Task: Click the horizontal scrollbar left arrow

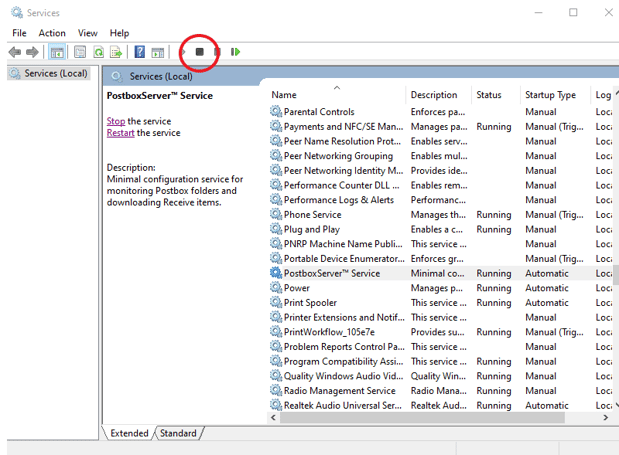Action: coord(273,418)
